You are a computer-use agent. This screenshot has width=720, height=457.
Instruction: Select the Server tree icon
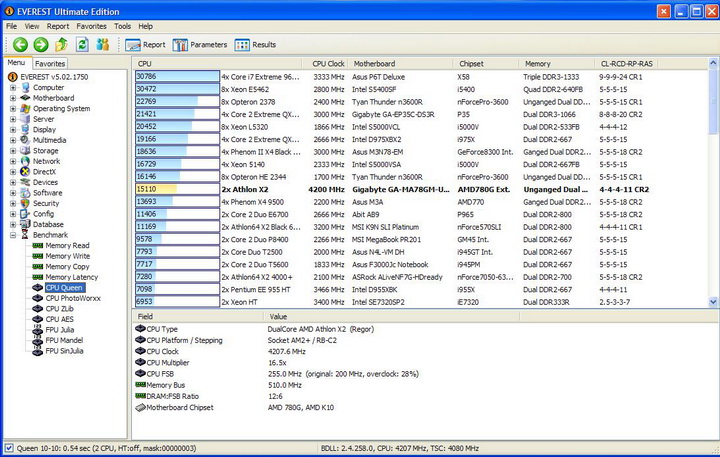click(x=25, y=119)
